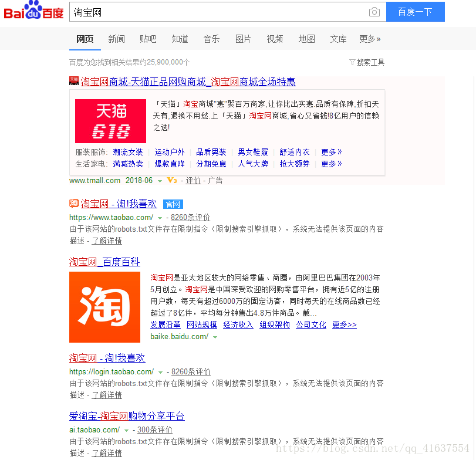The width and height of the screenshot is (476, 460).
Task: Open the 男女鞋履 link
Action: coord(253,152)
